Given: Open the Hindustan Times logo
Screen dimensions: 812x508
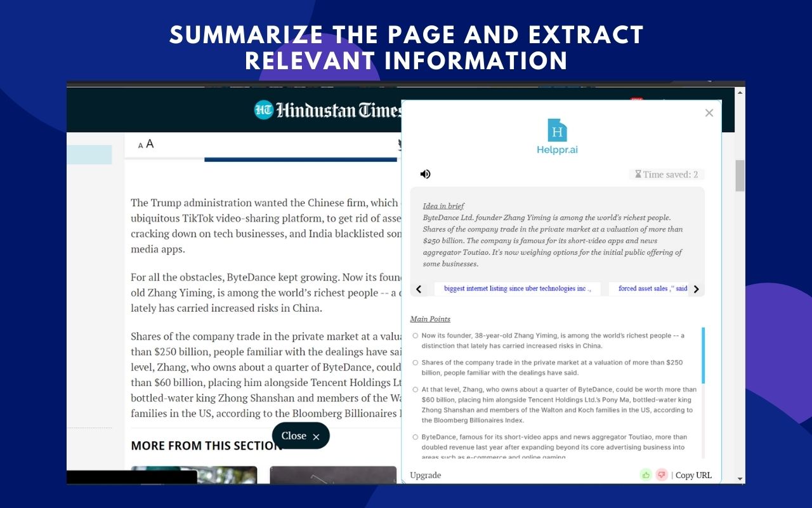Looking at the screenshot, I should point(328,110).
